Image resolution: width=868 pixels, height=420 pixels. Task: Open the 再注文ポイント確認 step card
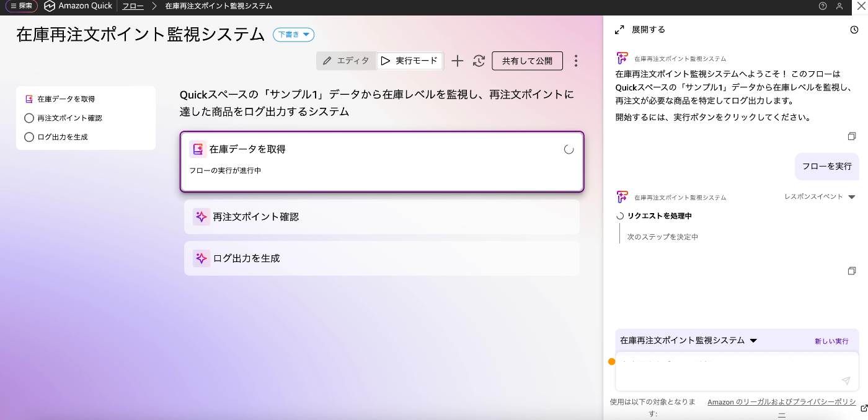click(382, 217)
